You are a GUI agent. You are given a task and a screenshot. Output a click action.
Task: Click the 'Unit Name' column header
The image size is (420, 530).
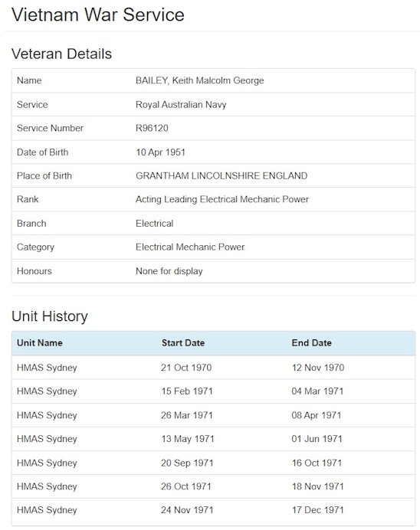click(40, 343)
